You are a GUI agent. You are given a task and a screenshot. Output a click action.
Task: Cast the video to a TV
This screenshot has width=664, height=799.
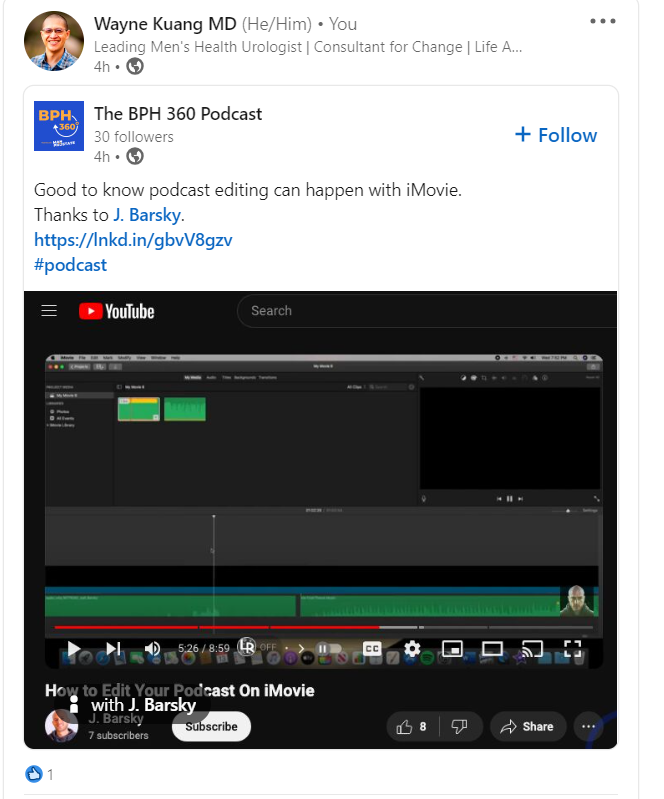coord(532,649)
